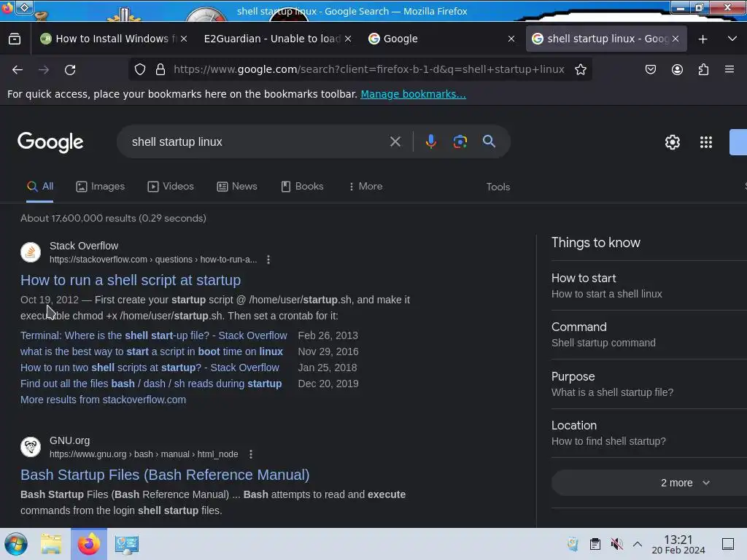Expand the More search filters

(365, 186)
